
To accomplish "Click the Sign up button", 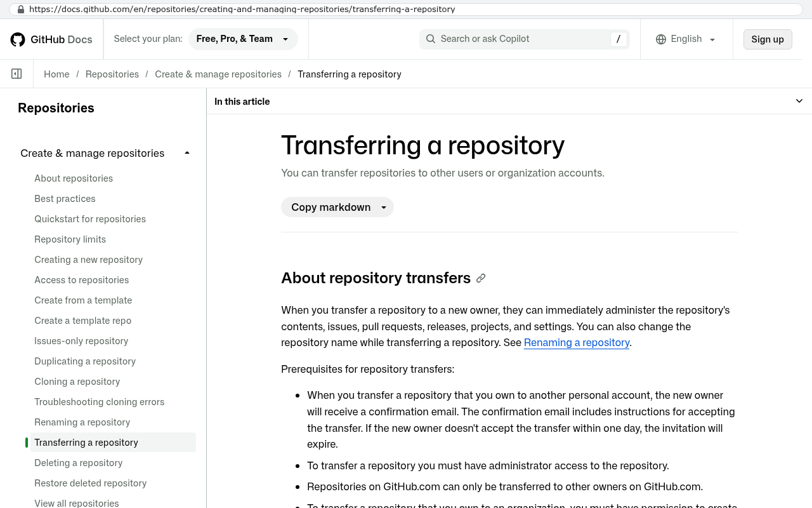I will click(x=768, y=39).
